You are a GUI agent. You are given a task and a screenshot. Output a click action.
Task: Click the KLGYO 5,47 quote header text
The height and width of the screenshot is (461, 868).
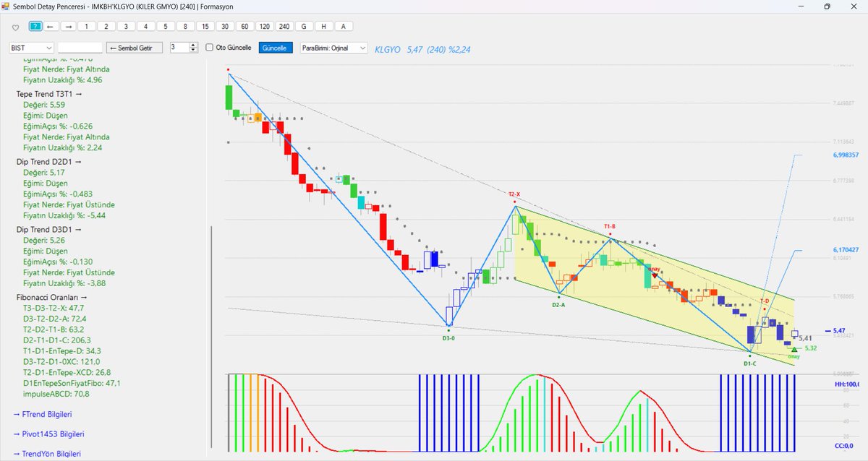422,49
